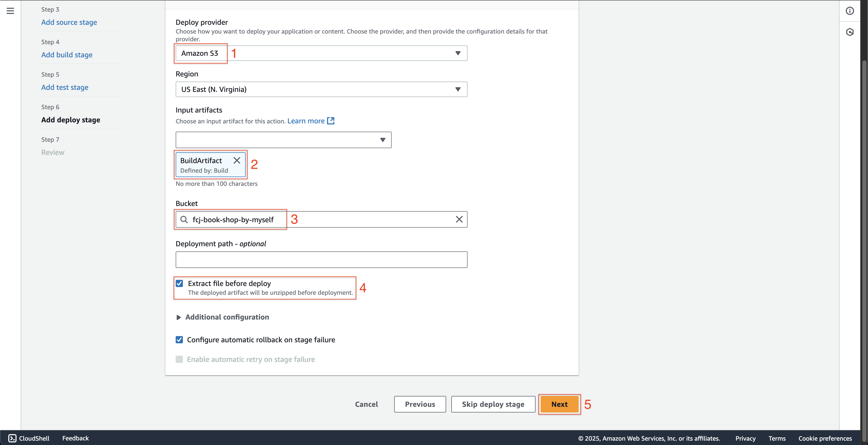The width and height of the screenshot is (868, 445).
Task: Click Skip deploy stage button
Action: pos(493,404)
